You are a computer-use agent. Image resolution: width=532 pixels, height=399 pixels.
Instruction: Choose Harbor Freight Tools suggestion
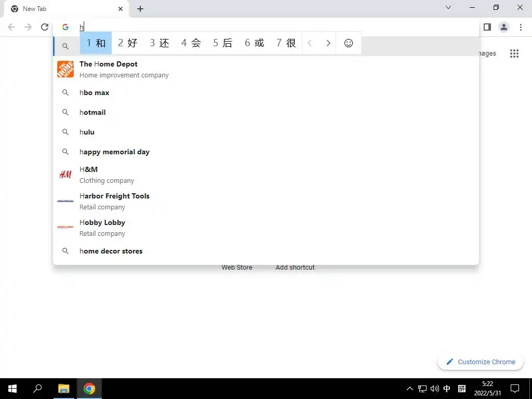point(266,201)
